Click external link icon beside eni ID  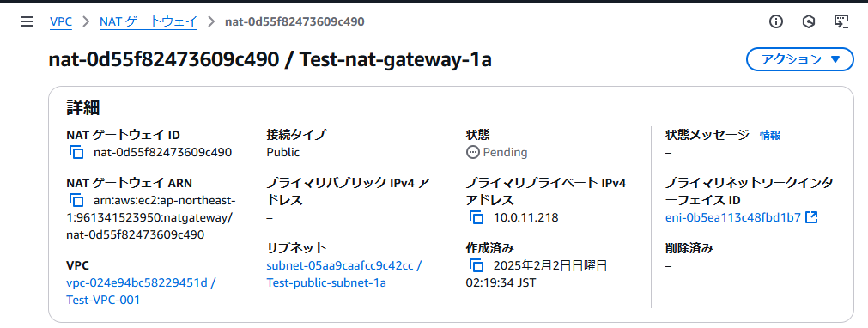811,217
